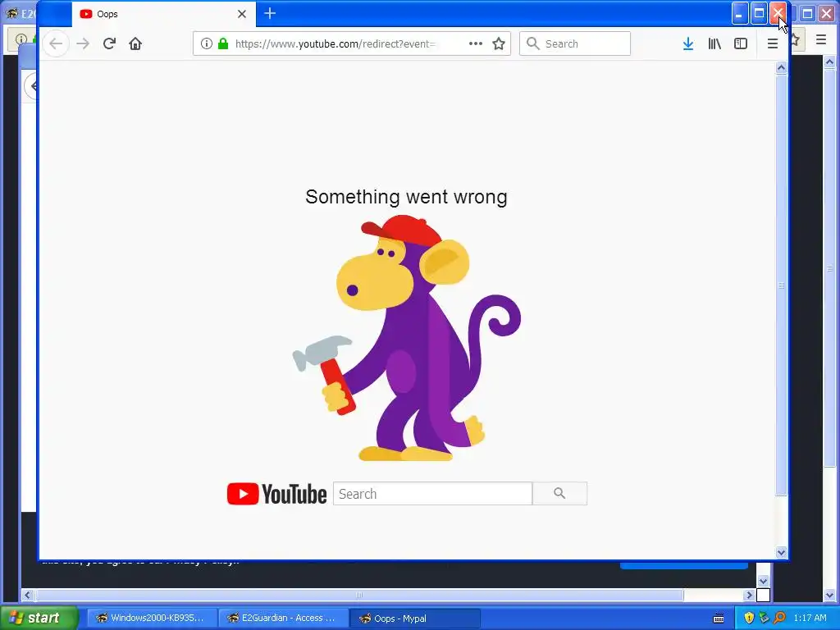
Task: Close the Oops tab
Action: 242,14
